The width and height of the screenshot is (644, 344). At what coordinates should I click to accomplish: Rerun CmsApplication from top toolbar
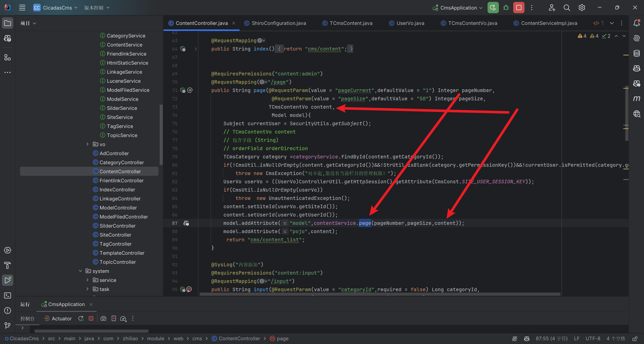pyautogui.click(x=493, y=8)
